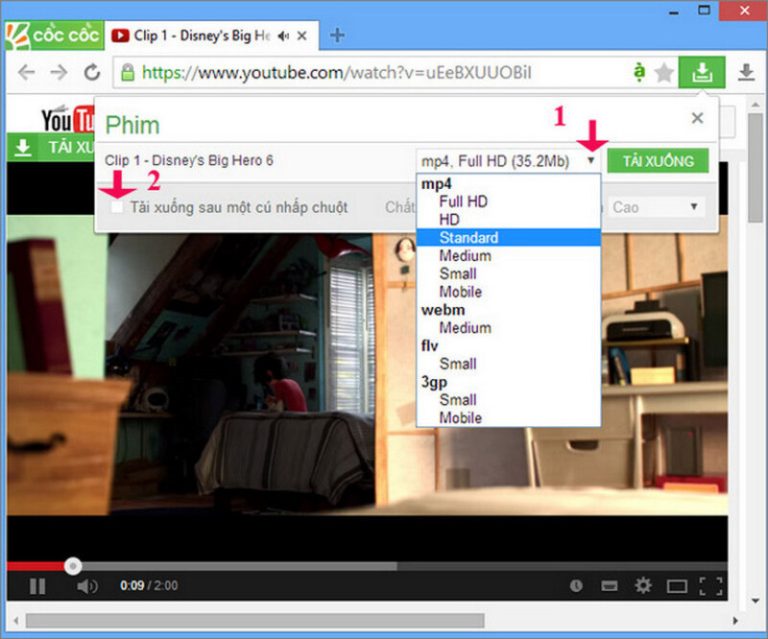Seek on the video progress bar
Viewport: 768px width, 639px height.
point(367,567)
